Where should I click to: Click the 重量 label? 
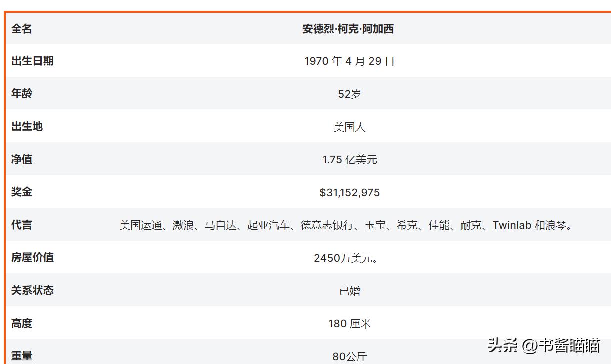click(x=22, y=356)
